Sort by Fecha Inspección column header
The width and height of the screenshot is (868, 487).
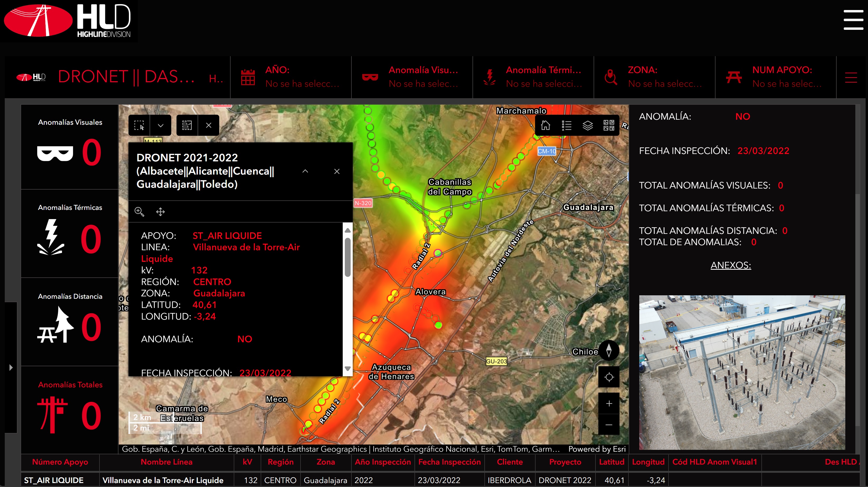[449, 462]
